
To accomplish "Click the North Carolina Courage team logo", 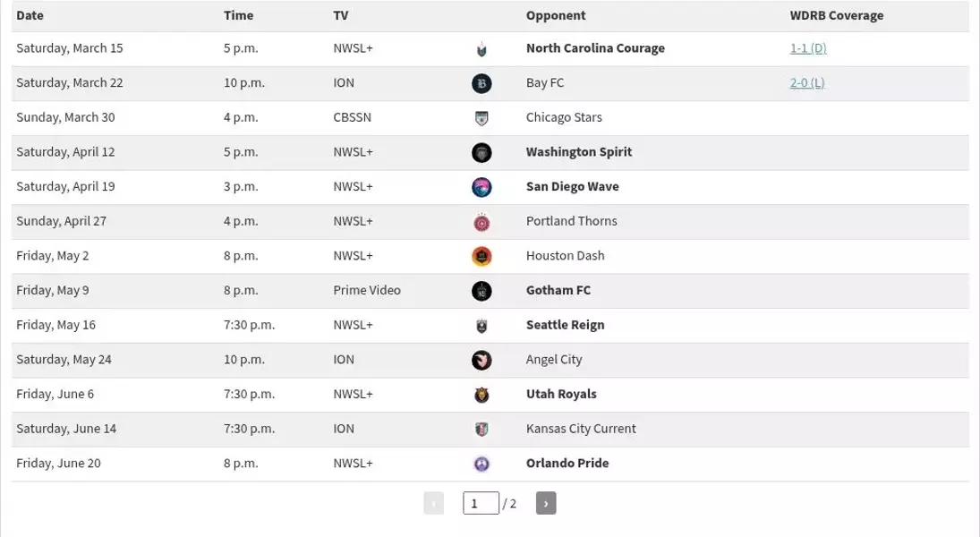I will pos(481,48).
